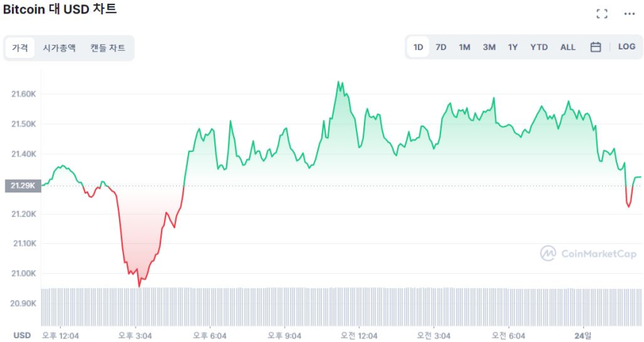This screenshot has width=644, height=342.
Task: Switch to the 7D time range
Action: point(441,47)
